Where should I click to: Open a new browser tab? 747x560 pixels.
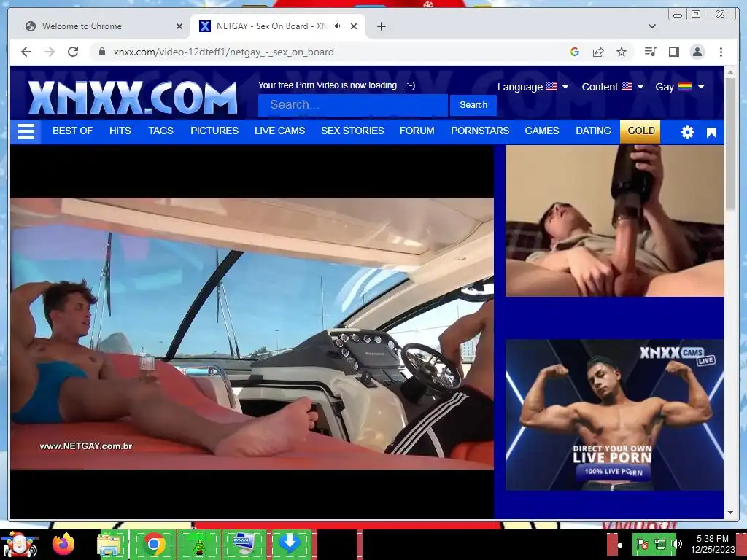pos(381,26)
